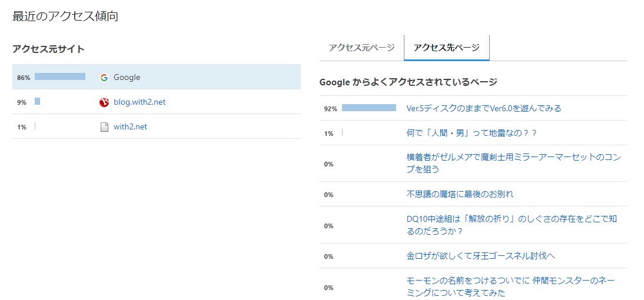Click the 1% label beside 何で「人間・男」 article
644x300 pixels.
[328, 134]
